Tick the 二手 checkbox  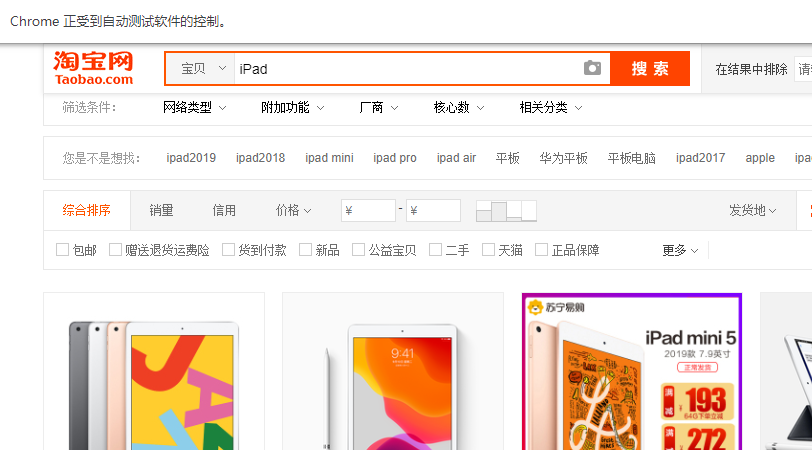click(x=436, y=250)
